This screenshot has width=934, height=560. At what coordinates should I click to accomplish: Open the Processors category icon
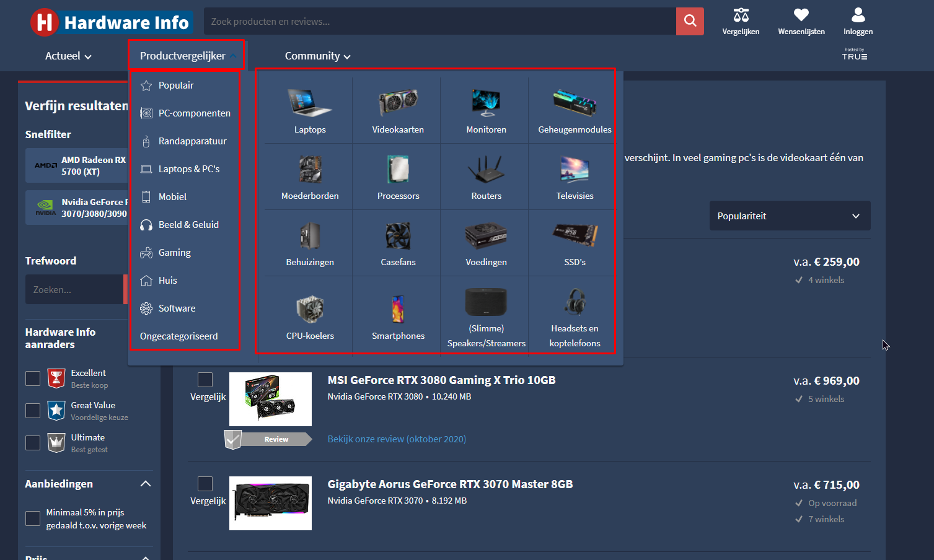pyautogui.click(x=398, y=169)
